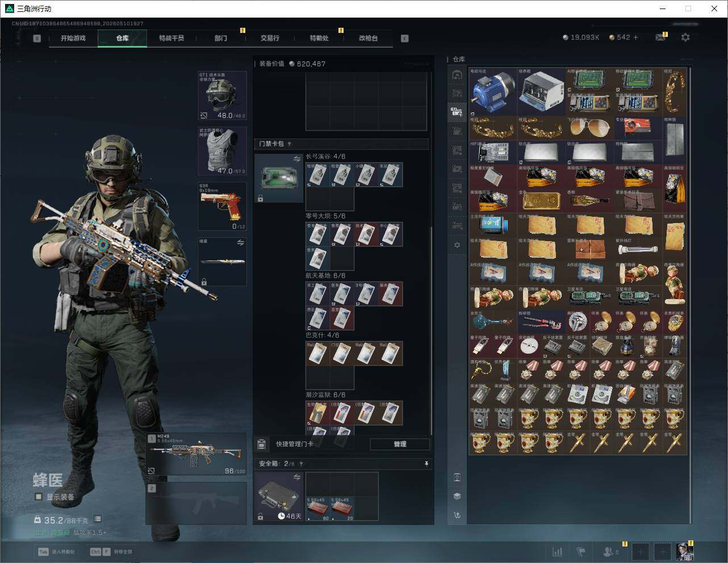The image size is (728, 563).
Task: Click the 航天基地: 6/6 label
Action: point(325,276)
